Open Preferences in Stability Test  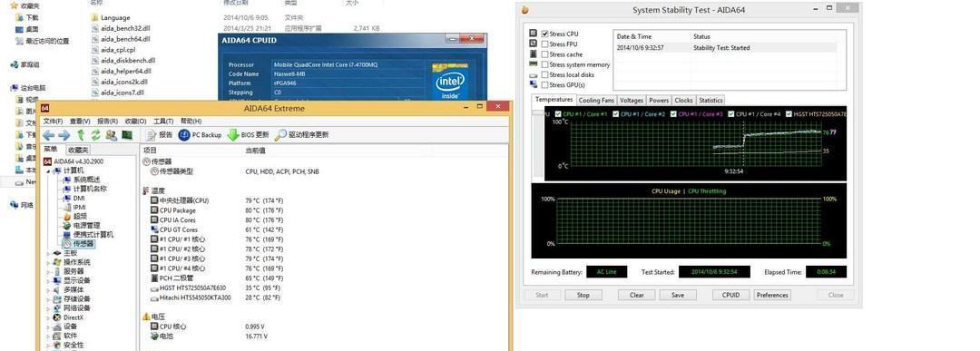click(x=772, y=295)
